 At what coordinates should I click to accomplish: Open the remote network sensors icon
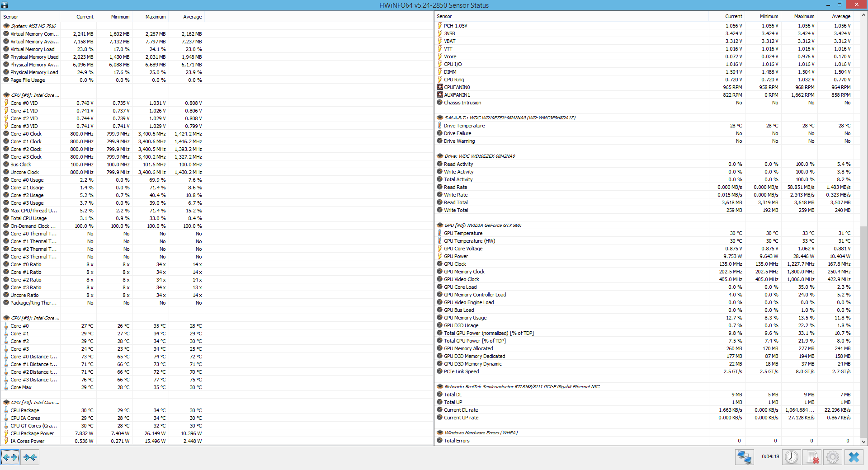pyautogui.click(x=744, y=457)
